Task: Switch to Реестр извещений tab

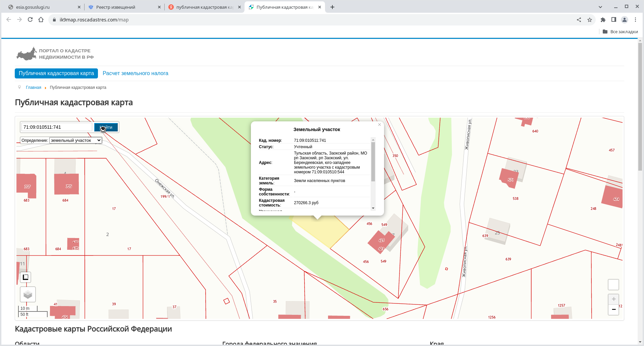Action: 116,7
